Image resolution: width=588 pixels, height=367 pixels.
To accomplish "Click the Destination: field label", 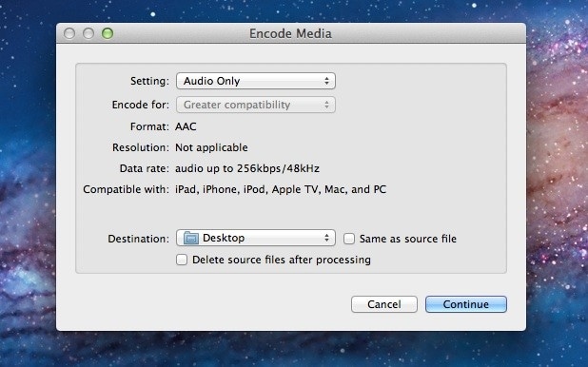I will (x=138, y=239).
